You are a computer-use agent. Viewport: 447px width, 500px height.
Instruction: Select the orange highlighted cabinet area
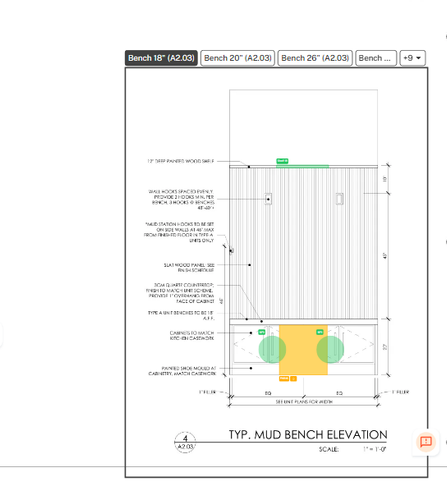pyautogui.click(x=303, y=350)
